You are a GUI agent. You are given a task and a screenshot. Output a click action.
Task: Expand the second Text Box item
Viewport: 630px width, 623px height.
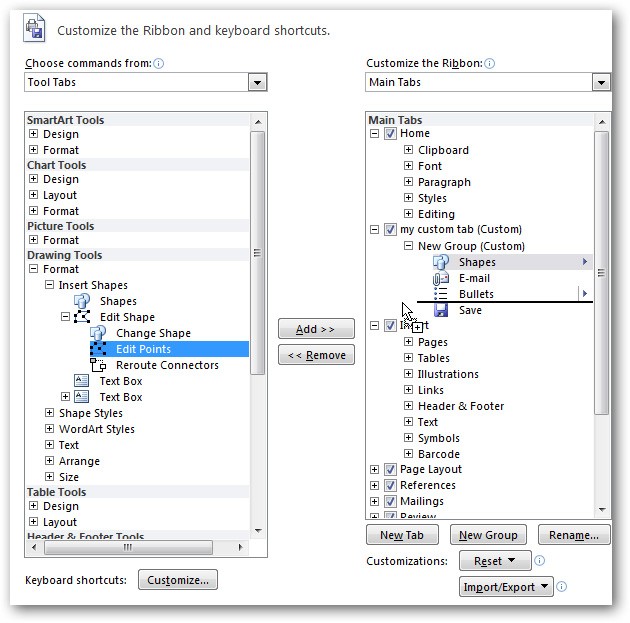point(65,397)
